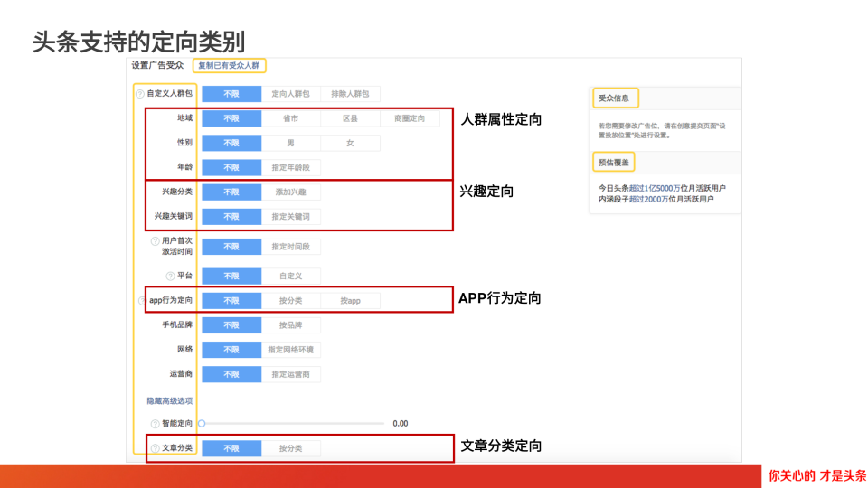The width and height of the screenshot is (868, 488).
Task: Select 不限 for 用户首次激活时间
Action: (x=231, y=246)
